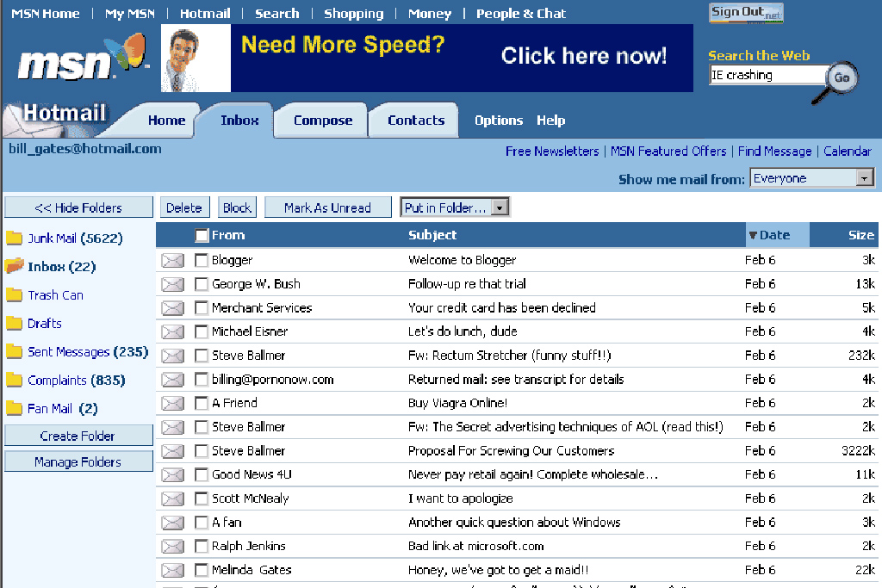The image size is (882, 588).
Task: Tick the select-all checkbox in the From header
Action: point(202,235)
